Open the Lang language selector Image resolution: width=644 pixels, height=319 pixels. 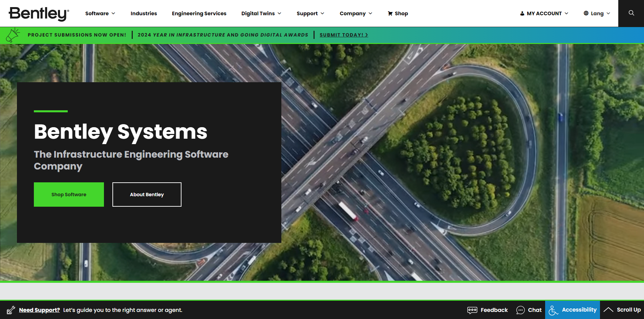[x=597, y=14]
